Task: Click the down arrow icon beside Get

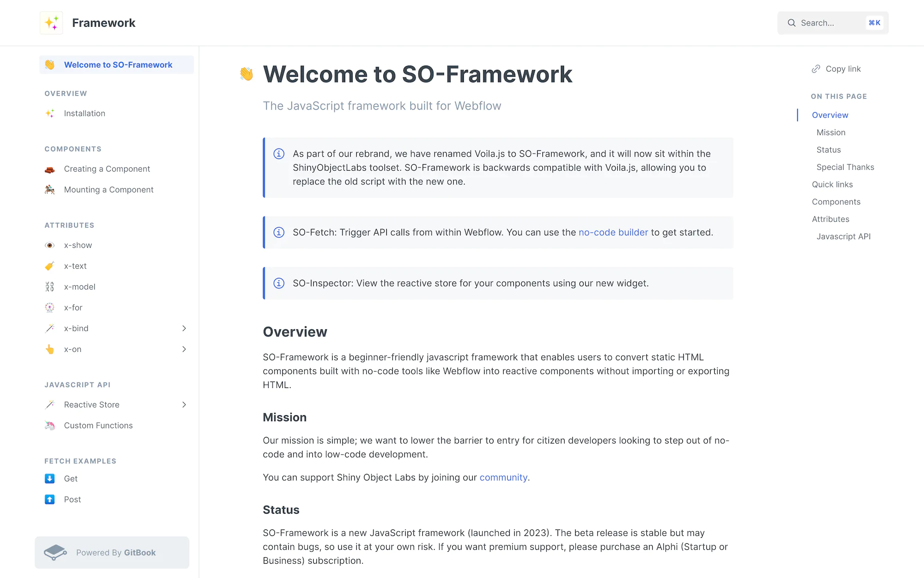Action: [x=49, y=479]
